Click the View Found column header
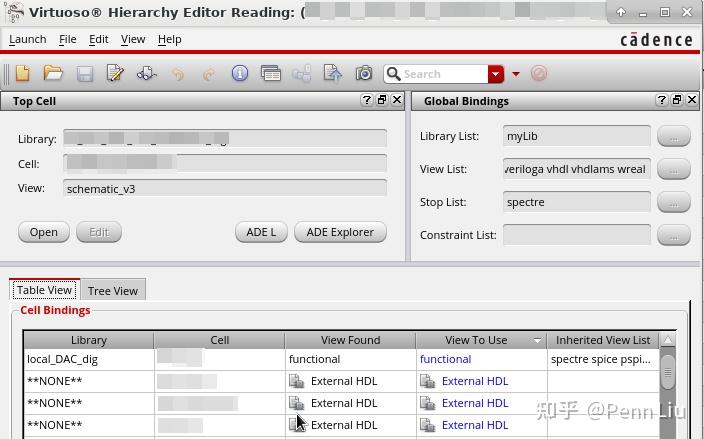 [350, 340]
